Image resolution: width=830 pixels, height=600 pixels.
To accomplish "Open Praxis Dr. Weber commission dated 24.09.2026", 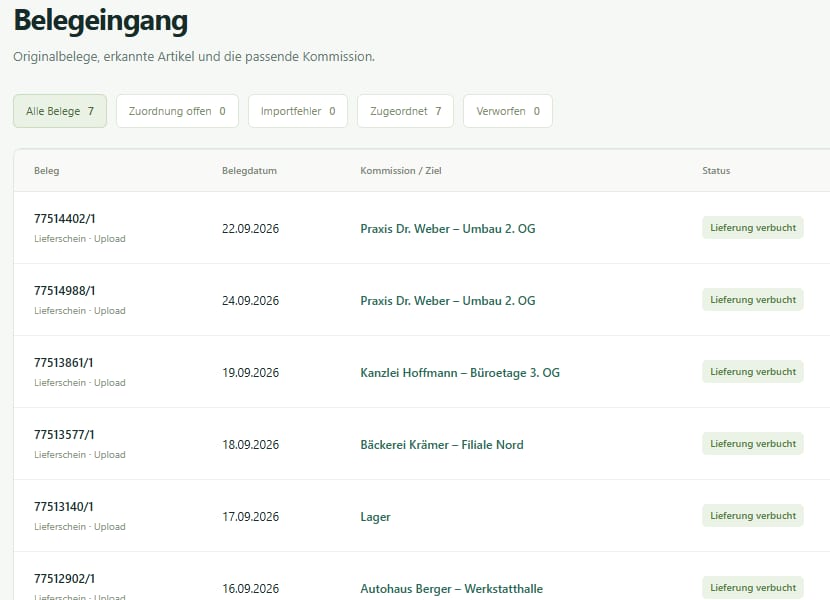I will 448,301.
